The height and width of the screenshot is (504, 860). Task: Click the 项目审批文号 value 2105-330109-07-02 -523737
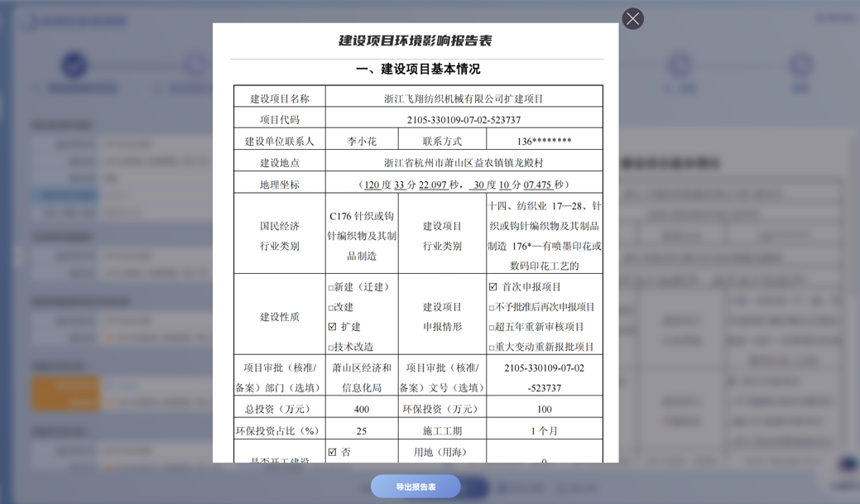tap(544, 378)
